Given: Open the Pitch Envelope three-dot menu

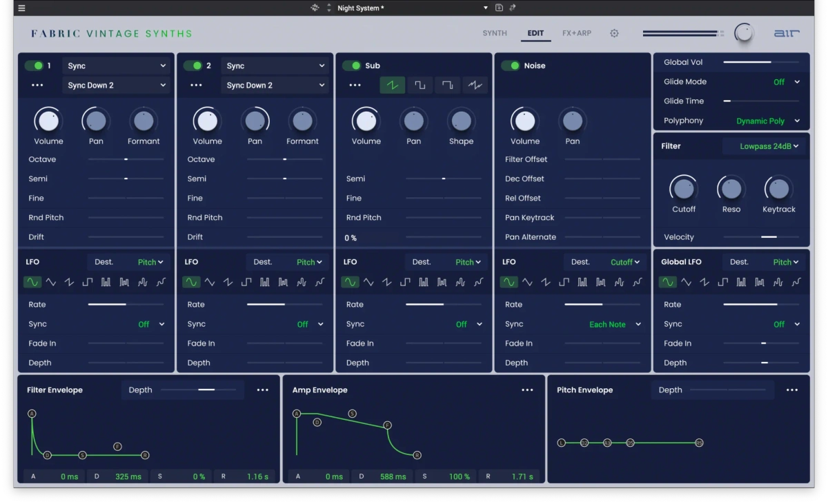Looking at the screenshot, I should pyautogui.click(x=792, y=390).
